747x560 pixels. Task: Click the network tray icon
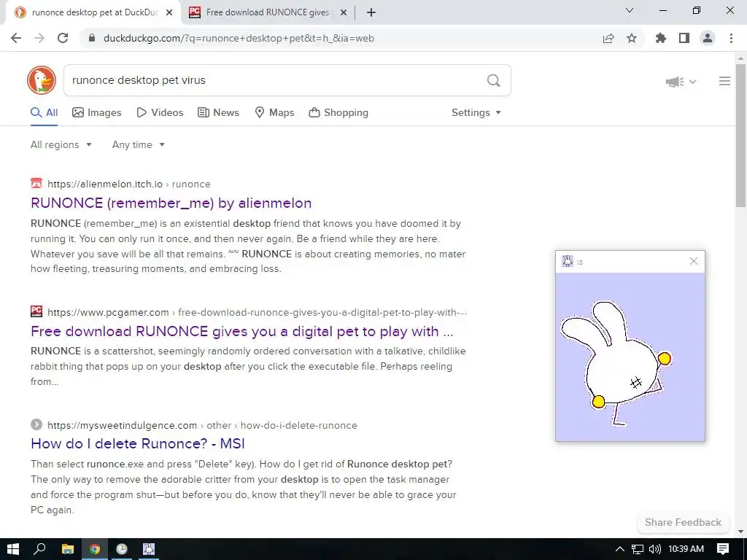coord(638,549)
